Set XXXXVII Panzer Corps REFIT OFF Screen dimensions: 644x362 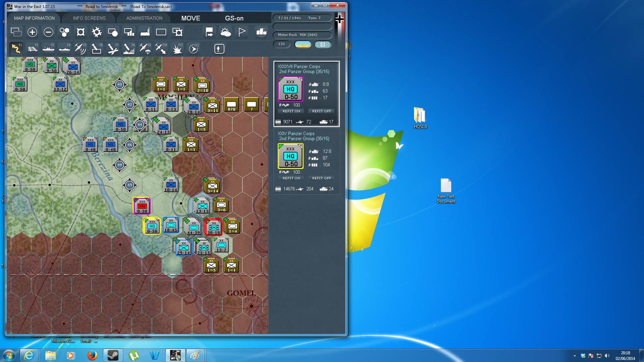[321, 111]
